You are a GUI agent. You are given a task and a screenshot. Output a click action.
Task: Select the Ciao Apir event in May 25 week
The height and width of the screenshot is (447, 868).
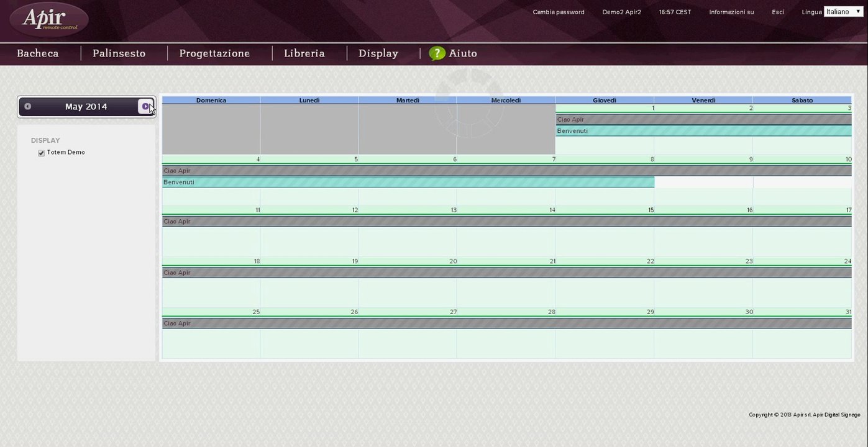(507, 323)
